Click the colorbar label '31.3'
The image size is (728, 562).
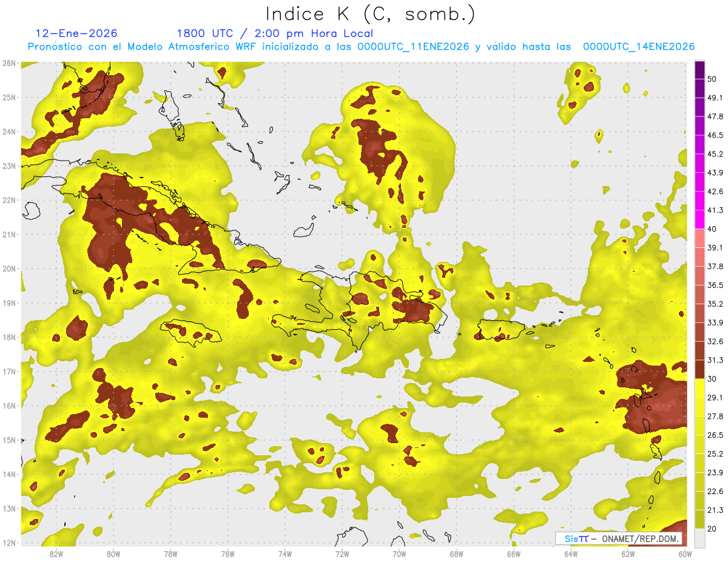pos(715,360)
